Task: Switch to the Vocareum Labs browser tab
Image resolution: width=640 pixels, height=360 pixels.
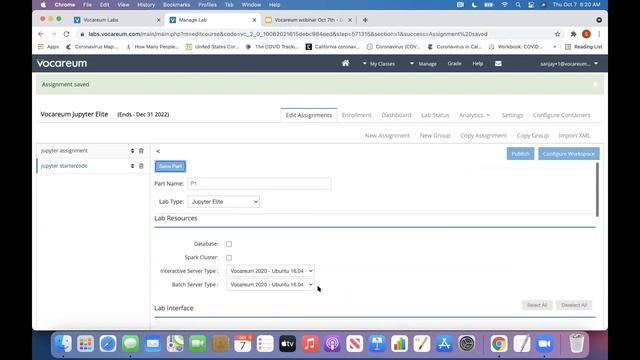Action: tap(116, 20)
